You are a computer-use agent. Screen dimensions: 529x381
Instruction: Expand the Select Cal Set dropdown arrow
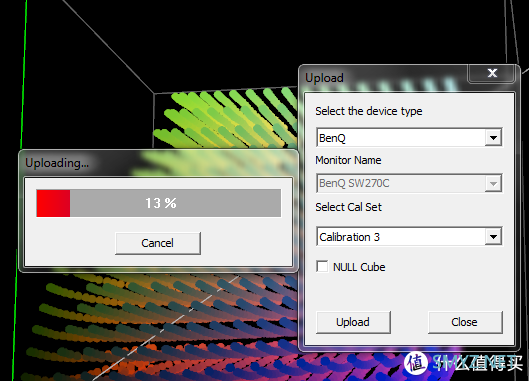click(x=493, y=237)
